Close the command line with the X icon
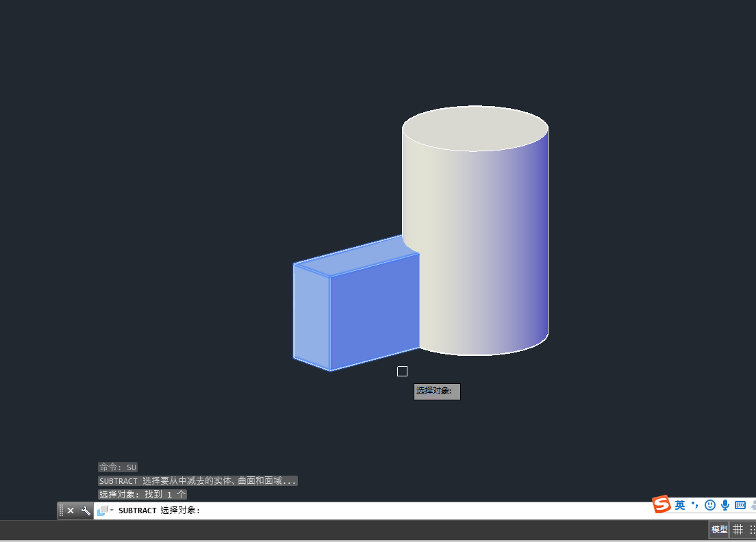This screenshot has width=756, height=542. pyautogui.click(x=71, y=511)
